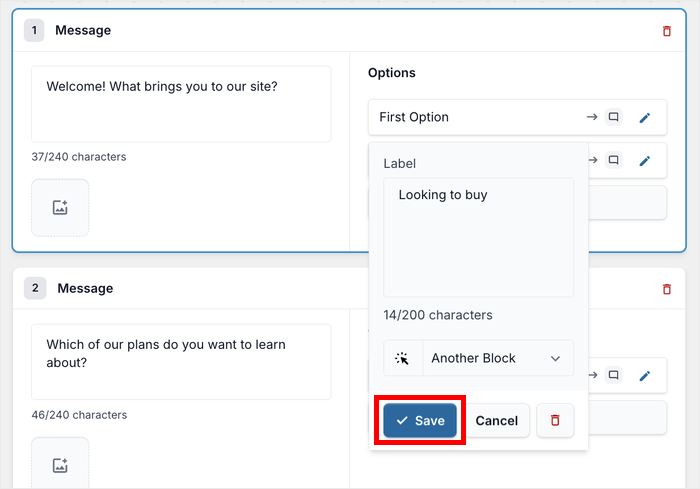Click the number 2 block badge

(x=35, y=289)
